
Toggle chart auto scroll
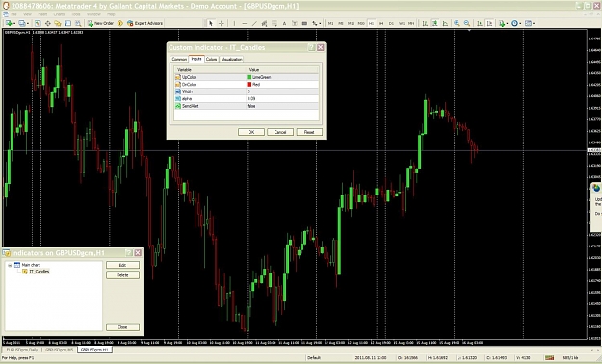(480, 23)
